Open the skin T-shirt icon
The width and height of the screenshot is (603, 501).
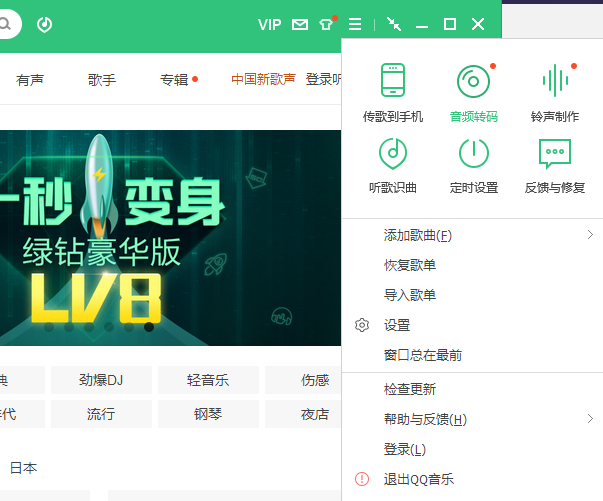point(326,25)
